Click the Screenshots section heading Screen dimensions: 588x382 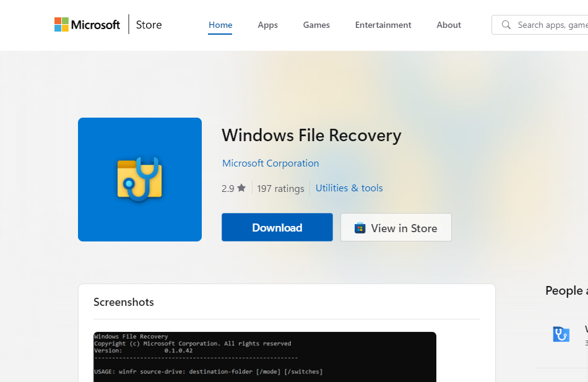(124, 302)
